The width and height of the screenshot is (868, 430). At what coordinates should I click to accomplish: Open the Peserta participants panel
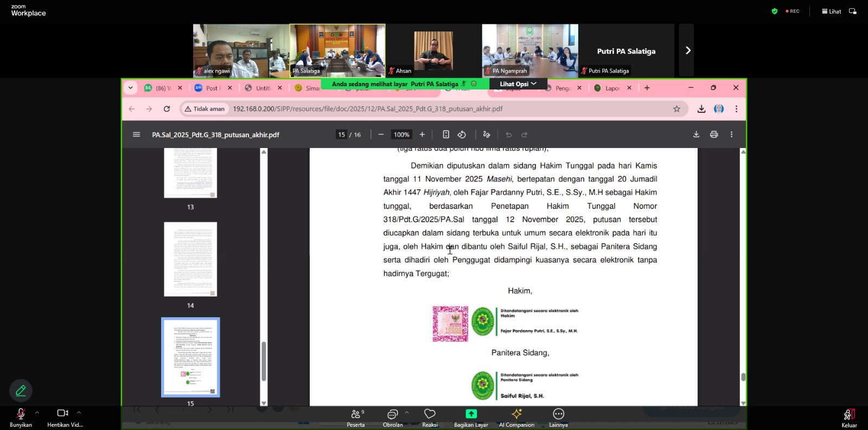[x=355, y=415]
